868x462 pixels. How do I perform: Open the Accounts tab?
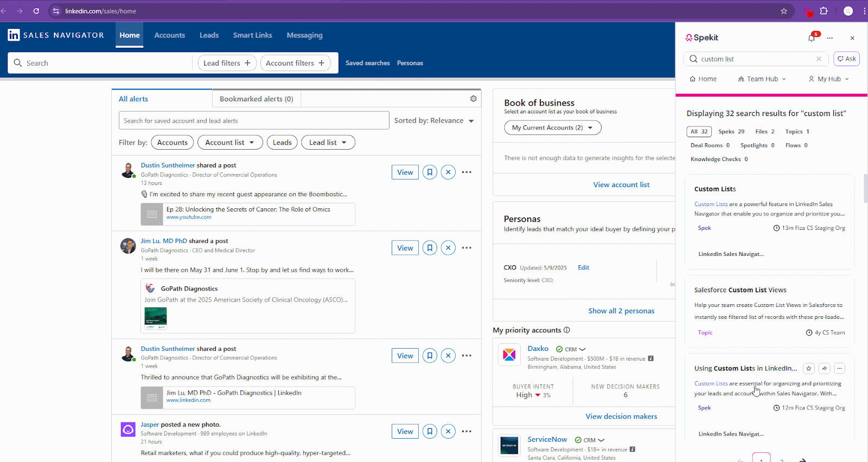coord(170,35)
